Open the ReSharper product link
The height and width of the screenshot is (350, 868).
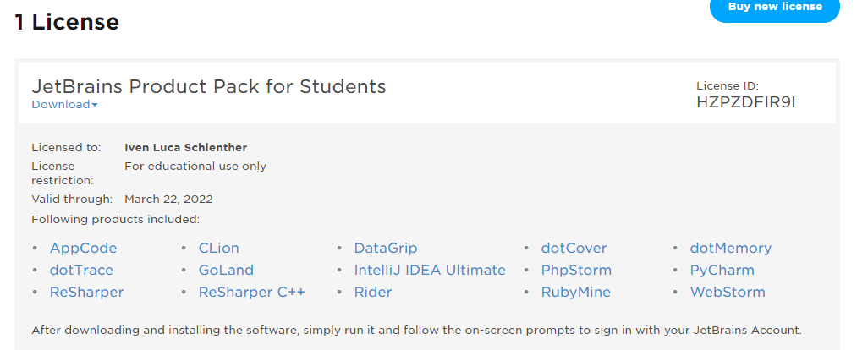(x=86, y=293)
